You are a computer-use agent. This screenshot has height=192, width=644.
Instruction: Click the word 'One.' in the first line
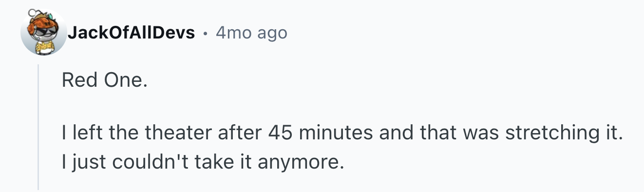pyautogui.click(x=124, y=80)
